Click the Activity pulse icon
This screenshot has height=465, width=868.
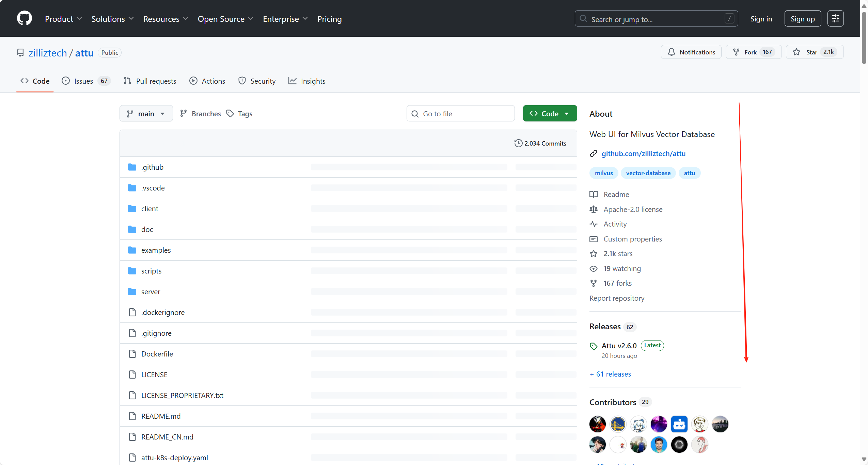pyautogui.click(x=594, y=224)
